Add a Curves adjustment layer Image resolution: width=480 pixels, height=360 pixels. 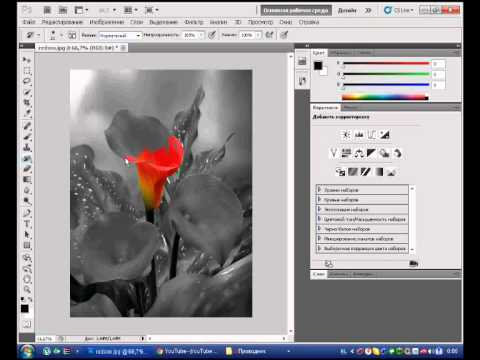click(x=372, y=135)
